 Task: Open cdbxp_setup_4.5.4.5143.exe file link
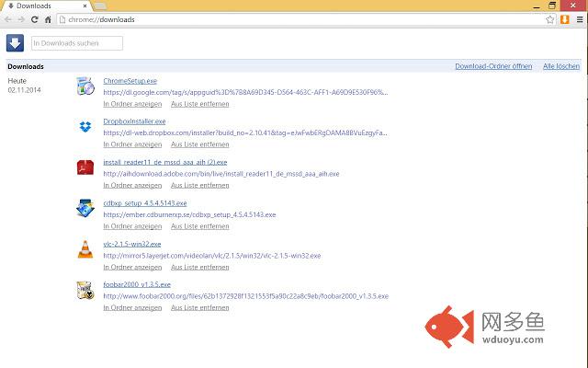(x=145, y=203)
